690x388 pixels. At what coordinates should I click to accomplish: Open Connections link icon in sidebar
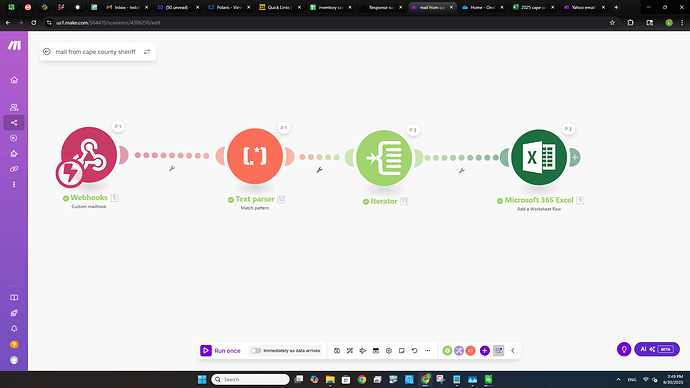point(14,169)
